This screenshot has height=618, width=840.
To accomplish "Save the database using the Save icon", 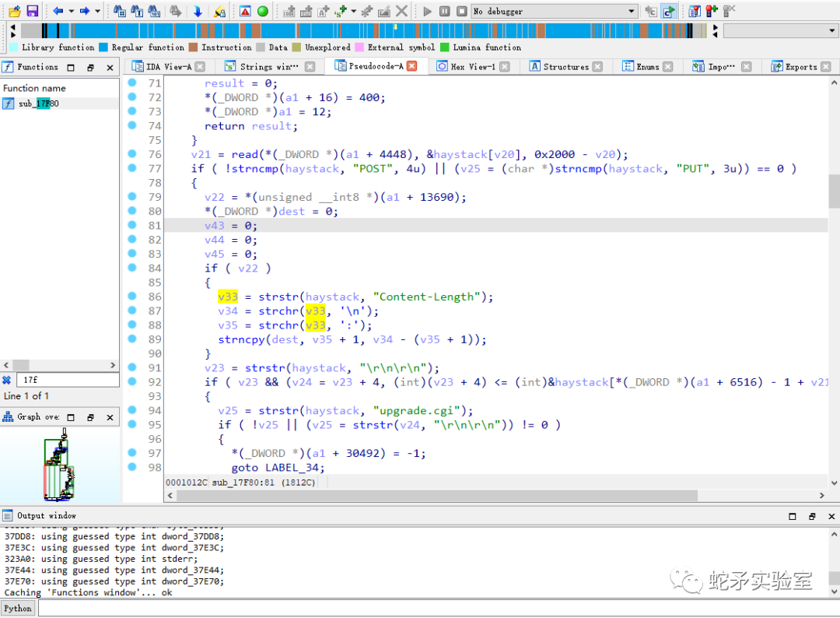I will 31,11.
